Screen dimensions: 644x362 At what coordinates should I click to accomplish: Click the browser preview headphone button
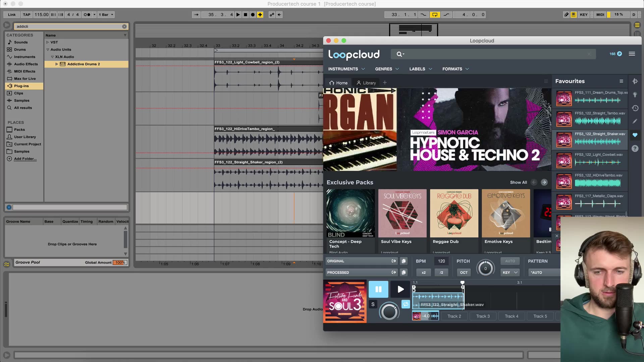coord(9,207)
